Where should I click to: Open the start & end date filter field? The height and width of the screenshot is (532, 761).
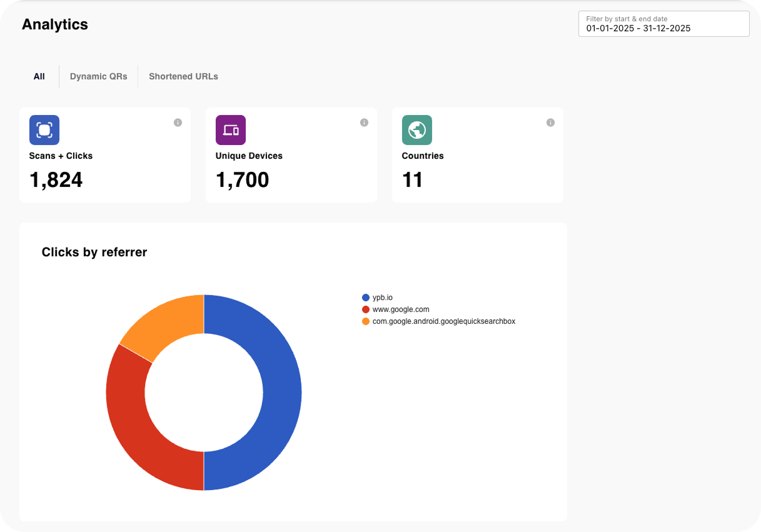[663, 24]
